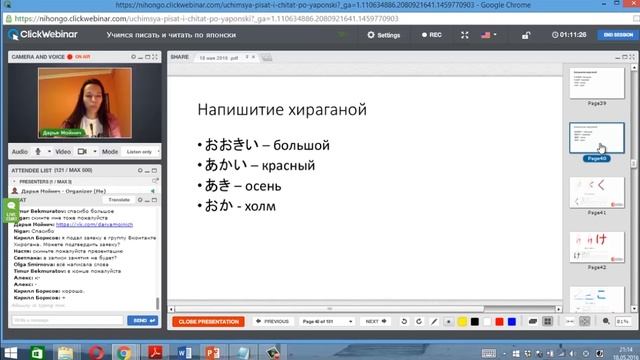The image size is (640, 360).
Task: Pick the black drawing color
Action: (475, 322)
